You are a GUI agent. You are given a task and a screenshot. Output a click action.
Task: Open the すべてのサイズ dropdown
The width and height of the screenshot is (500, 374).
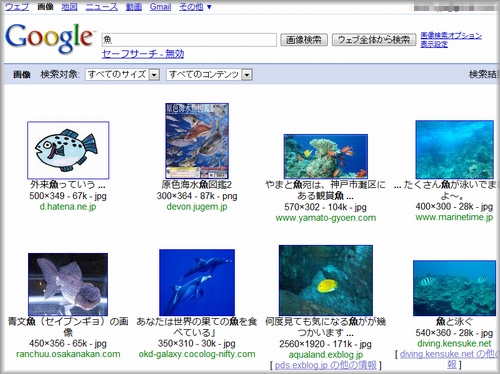pos(123,74)
